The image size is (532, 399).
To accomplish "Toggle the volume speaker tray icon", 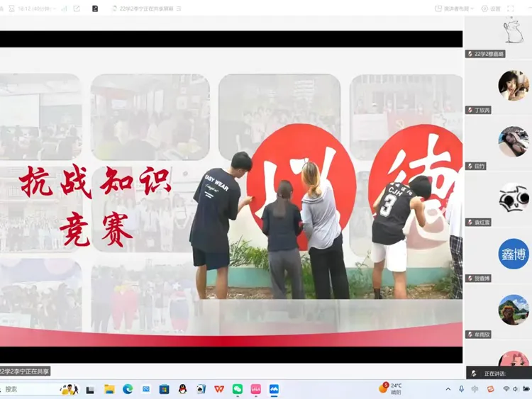I will [x=517, y=389].
